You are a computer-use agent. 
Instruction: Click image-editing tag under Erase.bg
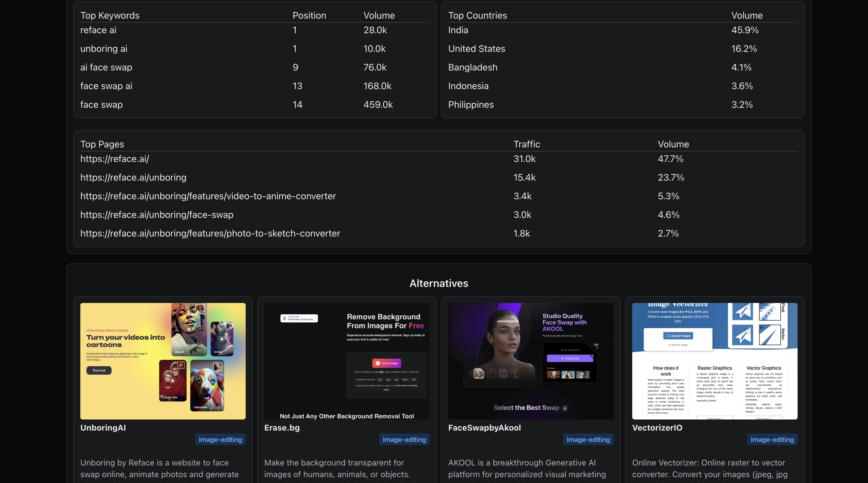point(404,440)
